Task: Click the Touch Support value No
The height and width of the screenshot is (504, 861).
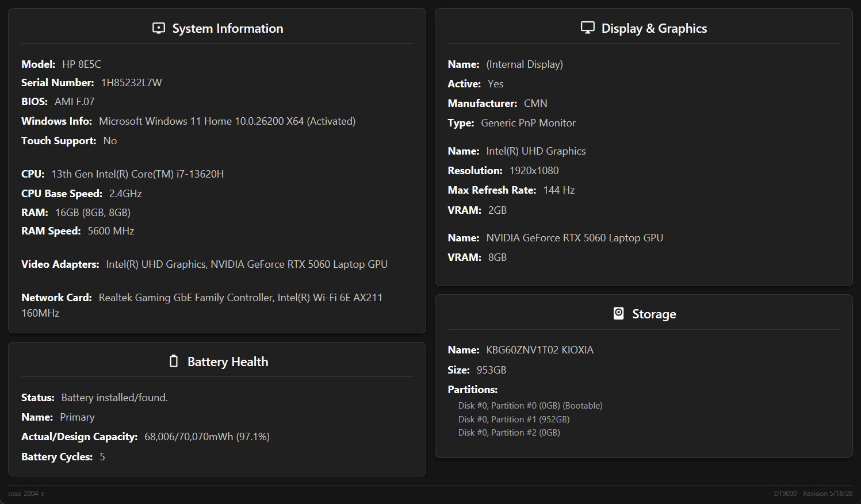Action: (110, 141)
